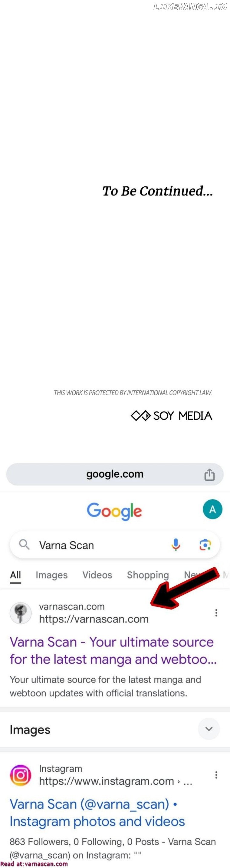The image size is (230, 868).
Task: Open Google Lens camera search icon
Action: click(205, 545)
